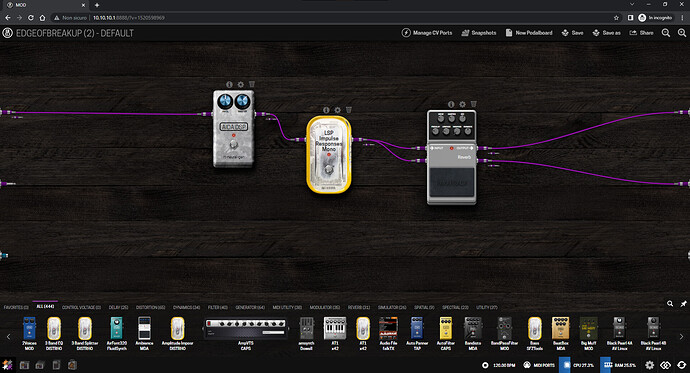Viewport: 690px width, 373px height.
Task: Open the MIDI Utility plugin category
Action: pyautogui.click(x=287, y=307)
